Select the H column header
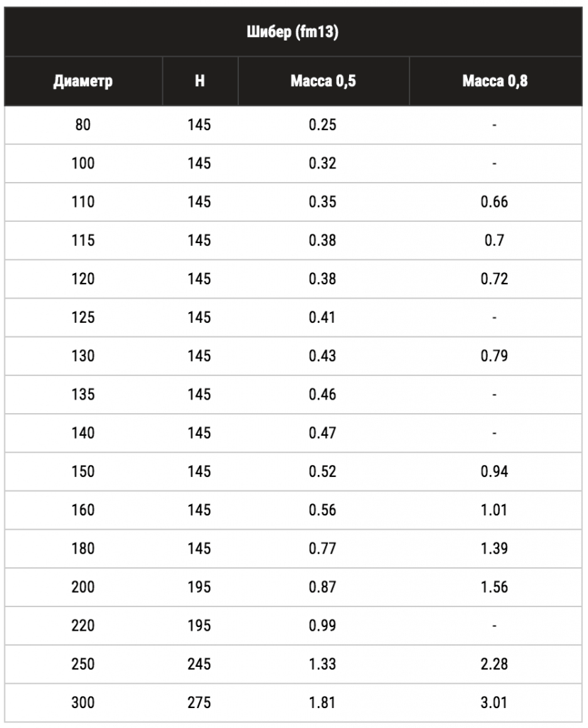This screenshot has width=588, height=728. coord(200,81)
